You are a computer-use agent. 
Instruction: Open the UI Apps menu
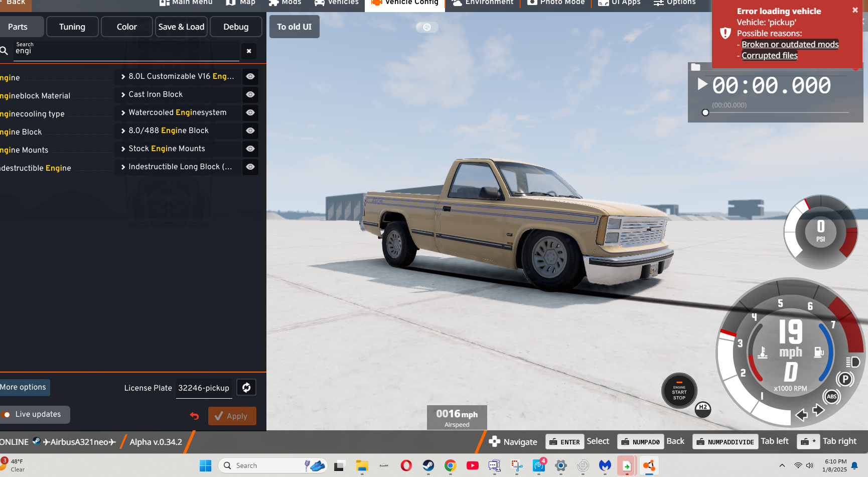(620, 3)
